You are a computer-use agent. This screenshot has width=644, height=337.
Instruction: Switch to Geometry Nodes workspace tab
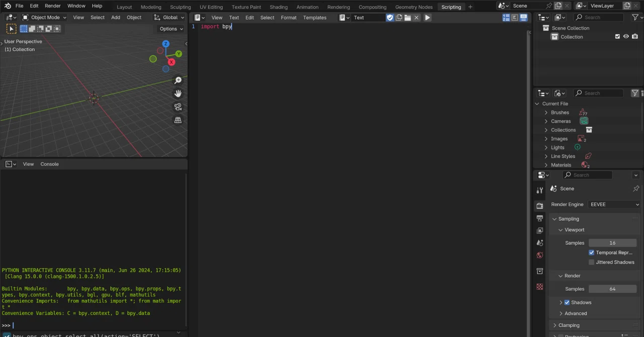tap(414, 7)
